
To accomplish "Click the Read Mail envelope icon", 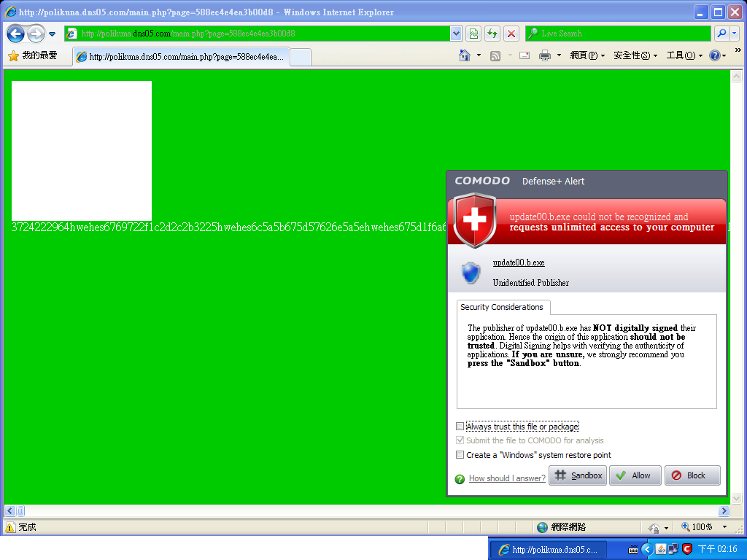I will [525, 55].
